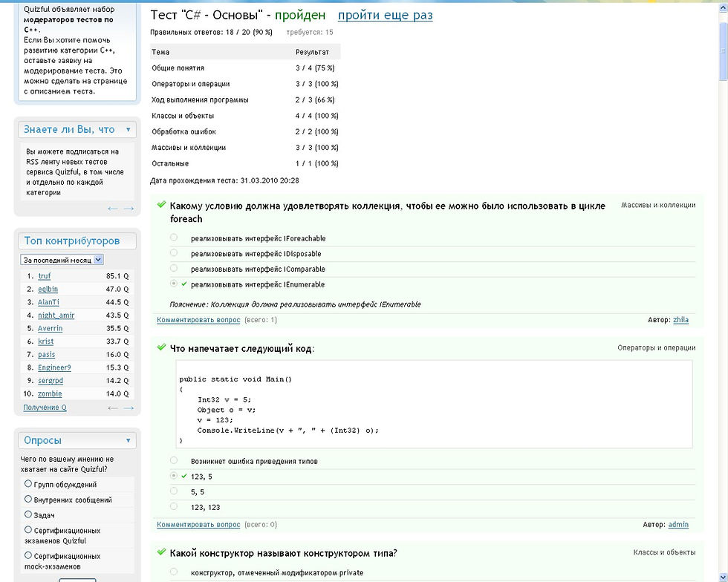The height and width of the screenshot is (582, 728).
Task: Open contributor profile 'night_amir'
Action: (56, 315)
